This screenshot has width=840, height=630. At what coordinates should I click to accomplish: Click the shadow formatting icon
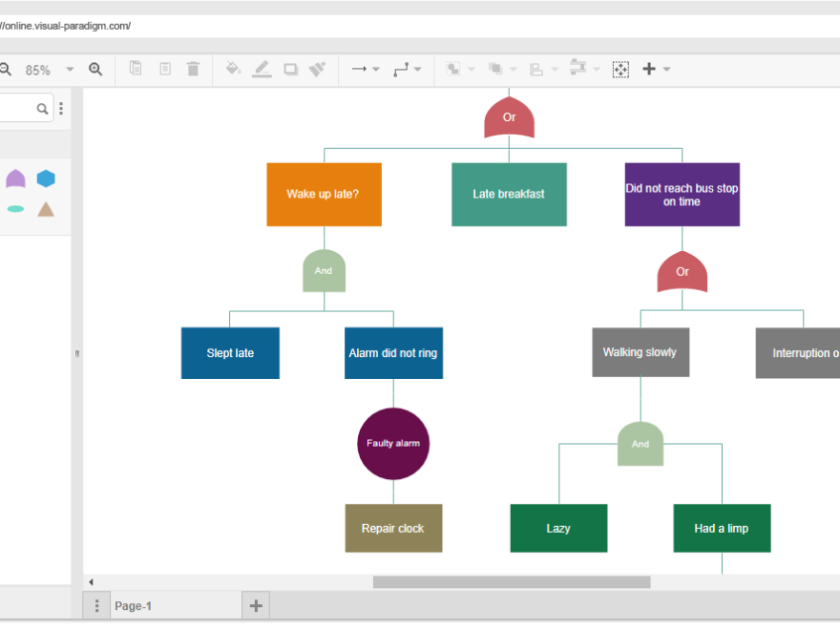point(290,69)
